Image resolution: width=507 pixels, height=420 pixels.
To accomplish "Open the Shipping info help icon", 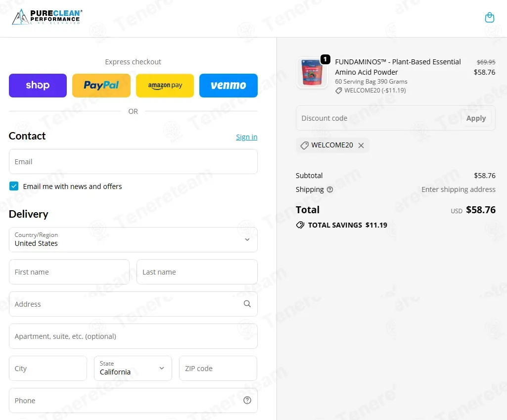I will 330,189.
